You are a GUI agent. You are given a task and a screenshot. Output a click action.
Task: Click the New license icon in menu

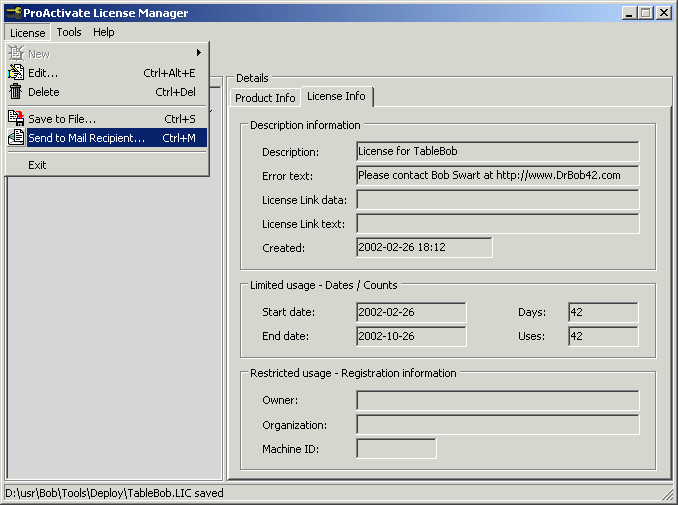[x=16, y=54]
